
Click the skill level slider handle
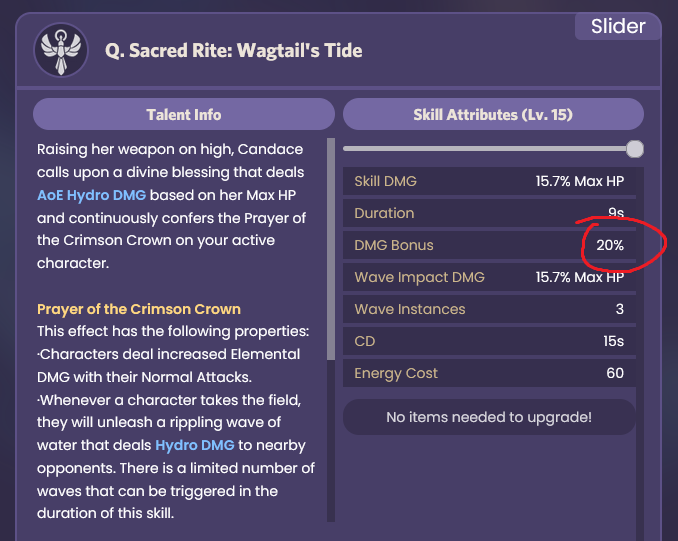(x=634, y=149)
